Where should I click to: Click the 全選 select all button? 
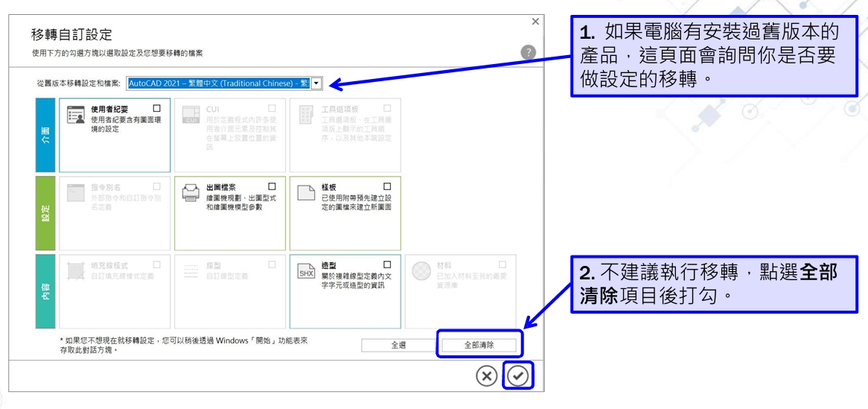point(398,345)
